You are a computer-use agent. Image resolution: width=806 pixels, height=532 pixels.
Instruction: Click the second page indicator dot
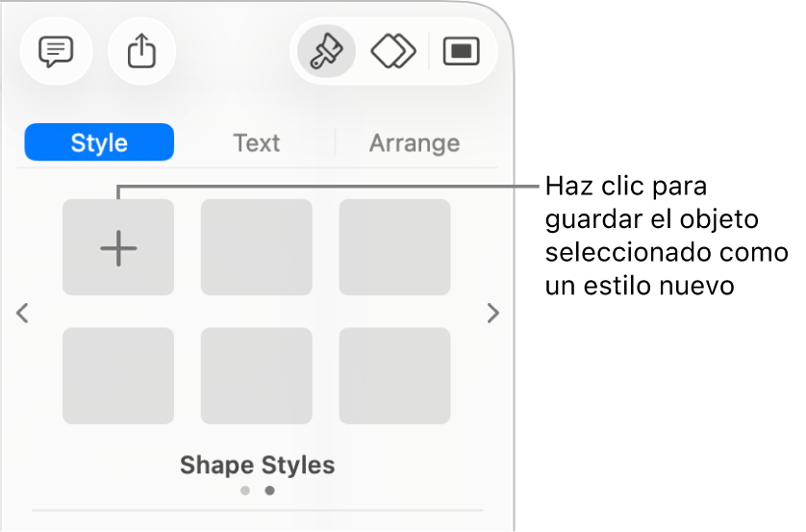click(269, 491)
